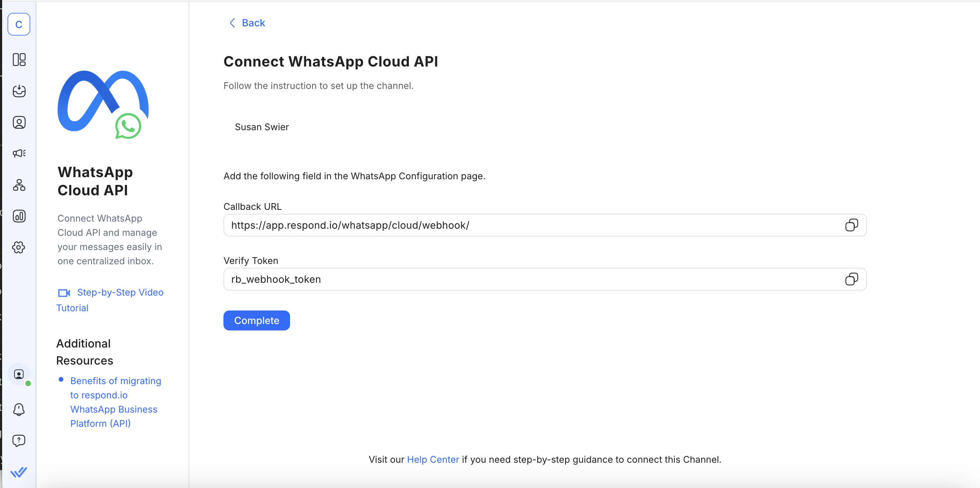Open the Reports bar-chart icon
This screenshot has width=980, height=488.
(19, 216)
